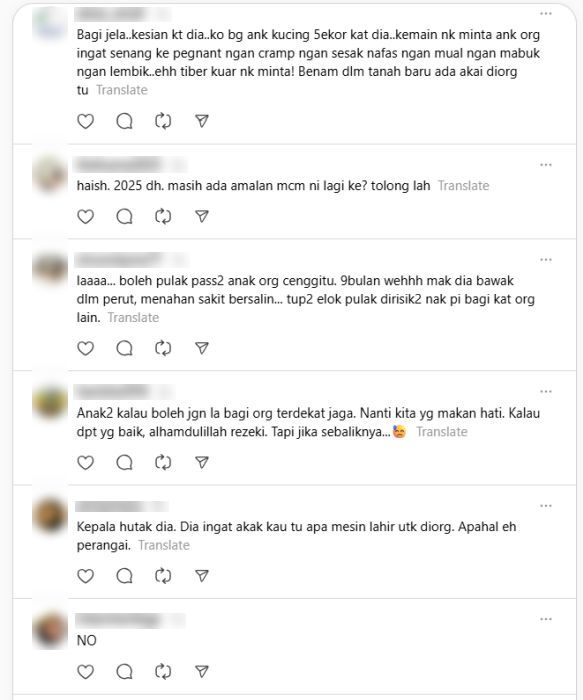Toggle like on "Anak2 kalau boleh" comment
The image size is (583, 700).
[85, 462]
